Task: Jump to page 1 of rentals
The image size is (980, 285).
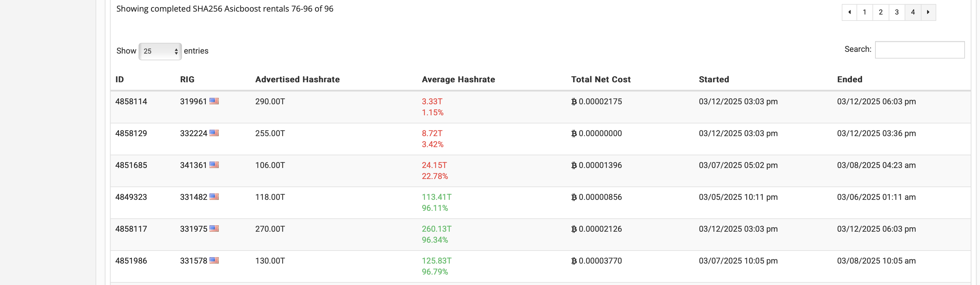Action: point(864,12)
